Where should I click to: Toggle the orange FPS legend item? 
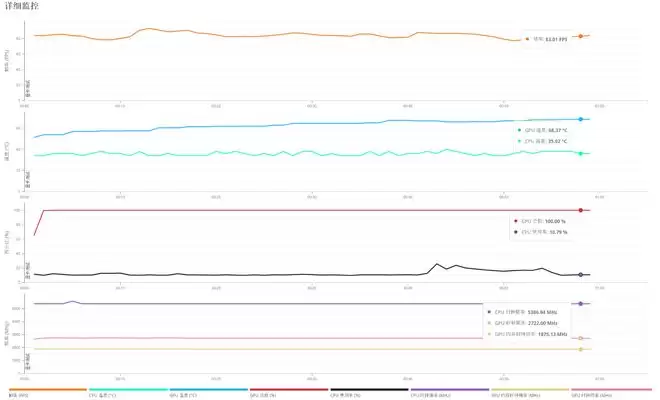click(47, 394)
